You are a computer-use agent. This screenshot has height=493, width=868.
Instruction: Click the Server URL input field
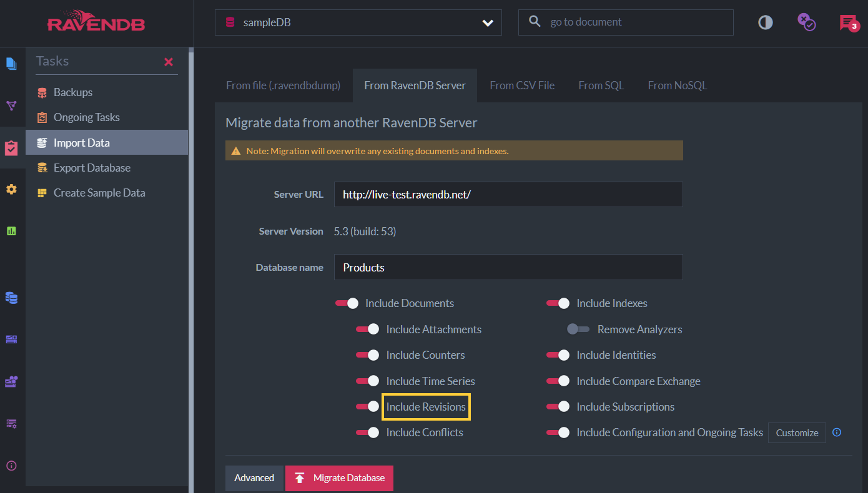pyautogui.click(x=508, y=195)
